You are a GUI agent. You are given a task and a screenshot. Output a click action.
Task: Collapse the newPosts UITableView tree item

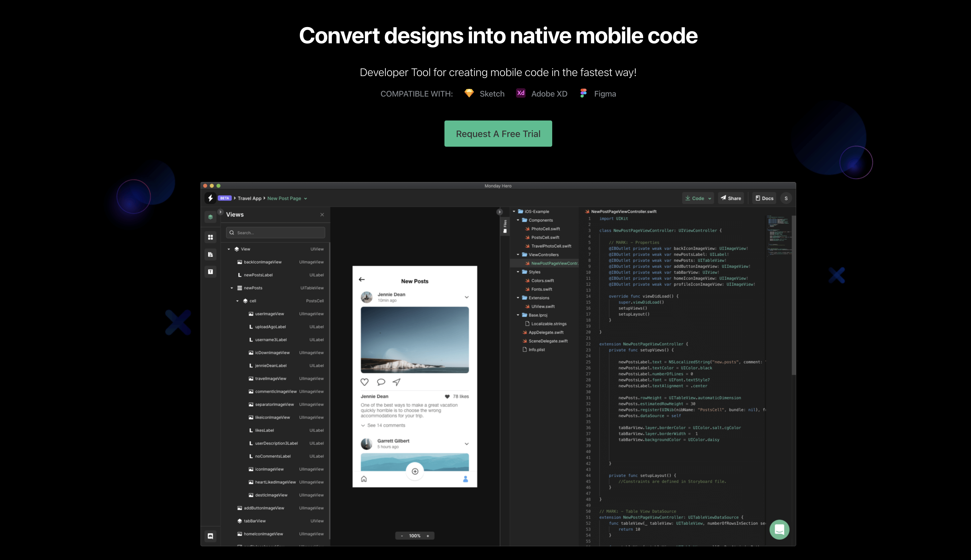click(232, 288)
